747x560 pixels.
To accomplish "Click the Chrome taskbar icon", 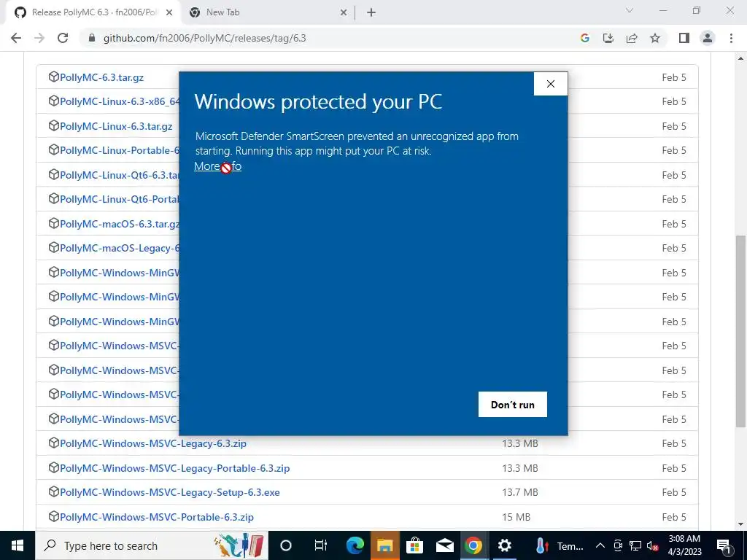I will pyautogui.click(x=473, y=545).
